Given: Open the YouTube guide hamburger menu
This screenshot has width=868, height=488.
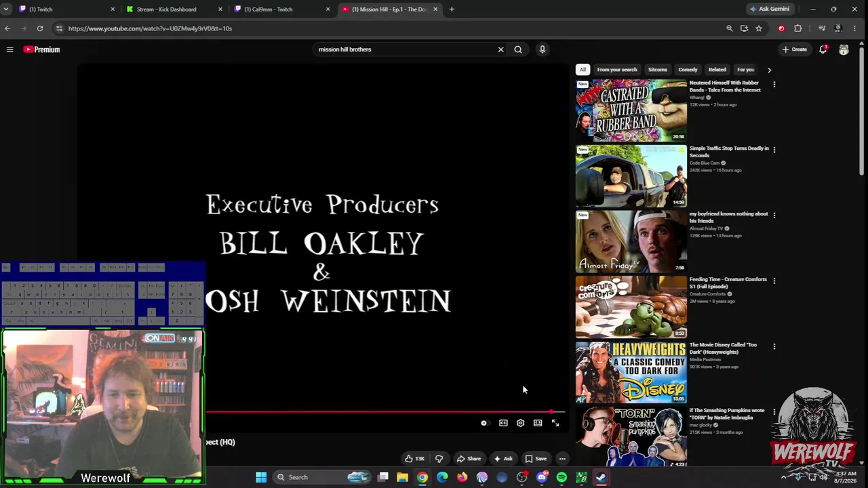Looking at the screenshot, I should pos(9,49).
